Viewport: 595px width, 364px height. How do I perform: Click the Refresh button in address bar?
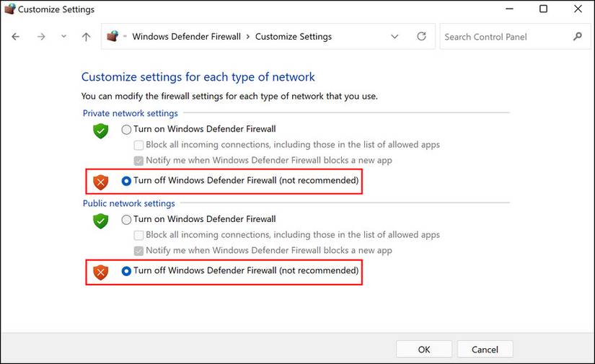point(422,36)
